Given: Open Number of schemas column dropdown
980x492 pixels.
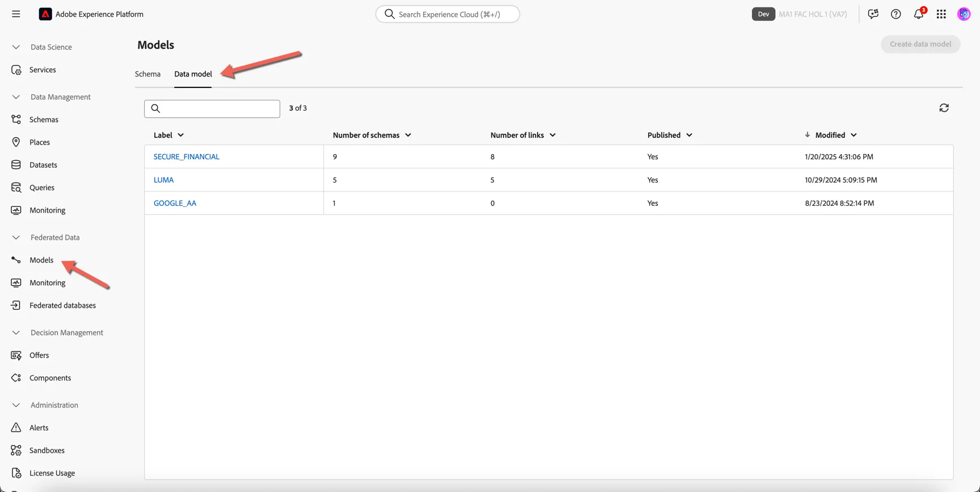Looking at the screenshot, I should pyautogui.click(x=408, y=135).
